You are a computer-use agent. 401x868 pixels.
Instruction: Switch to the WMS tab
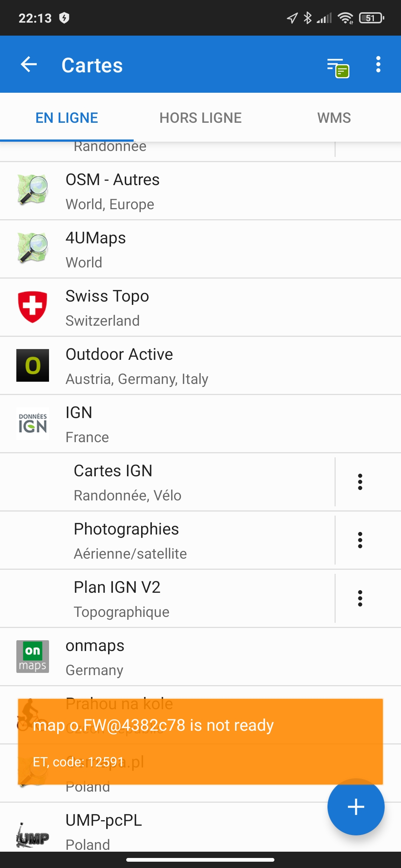(334, 118)
